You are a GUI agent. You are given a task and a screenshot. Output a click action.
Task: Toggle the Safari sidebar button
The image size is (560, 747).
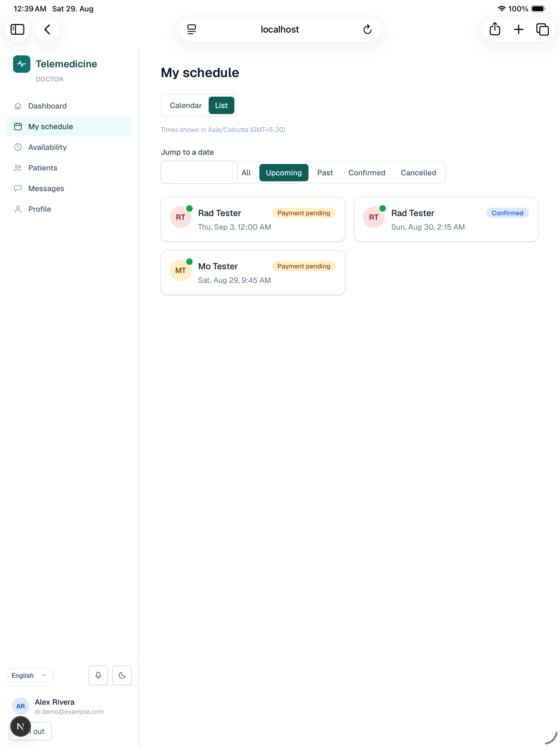(x=17, y=29)
